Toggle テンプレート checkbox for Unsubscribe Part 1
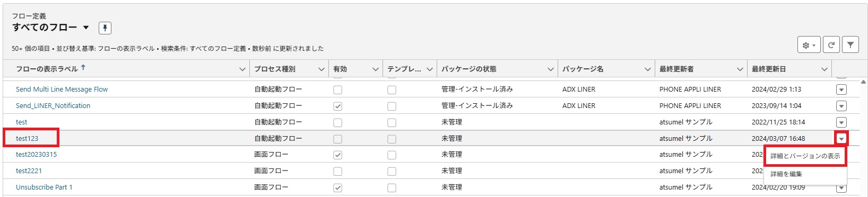 pos(392,187)
